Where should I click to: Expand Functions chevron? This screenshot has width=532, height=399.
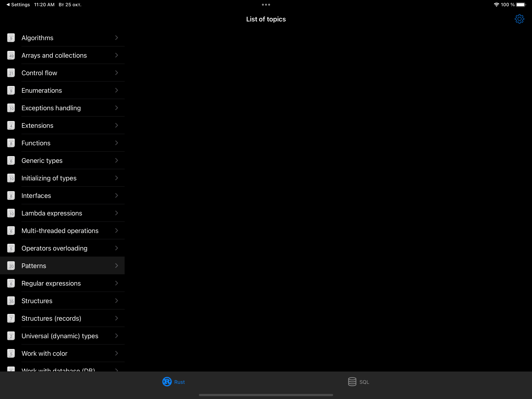tap(117, 143)
